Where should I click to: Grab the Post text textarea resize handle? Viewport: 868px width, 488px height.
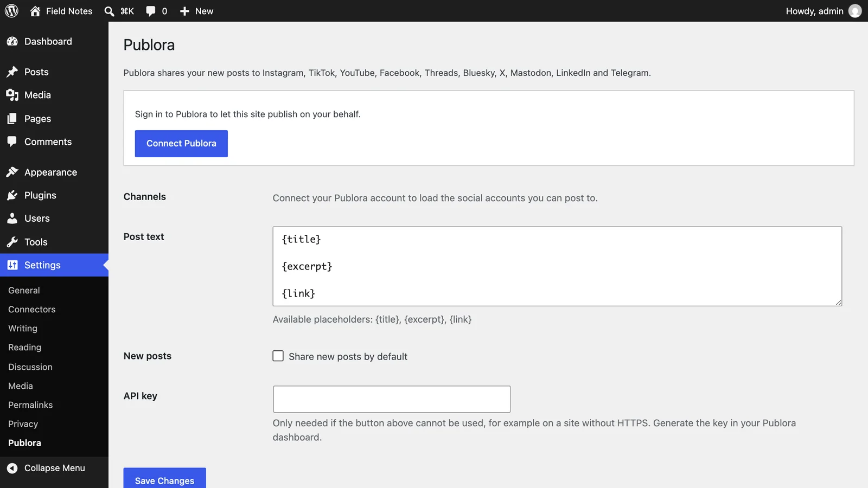click(x=838, y=302)
